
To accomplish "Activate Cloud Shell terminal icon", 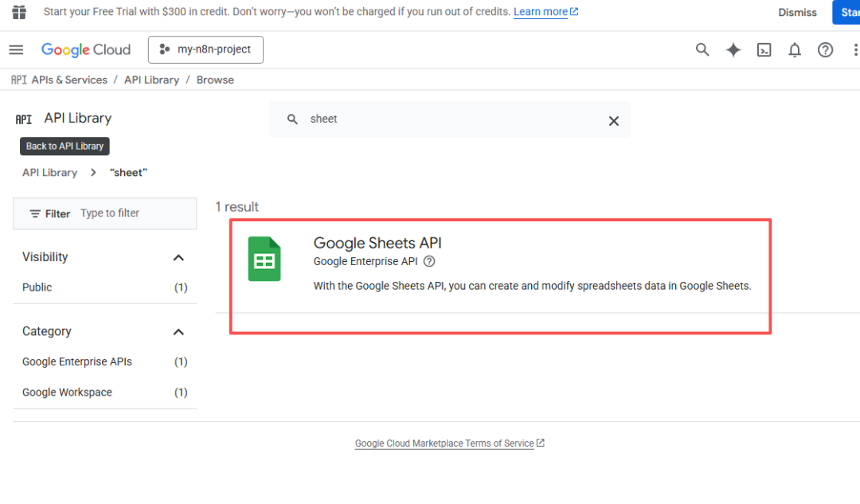I will pyautogui.click(x=764, y=50).
